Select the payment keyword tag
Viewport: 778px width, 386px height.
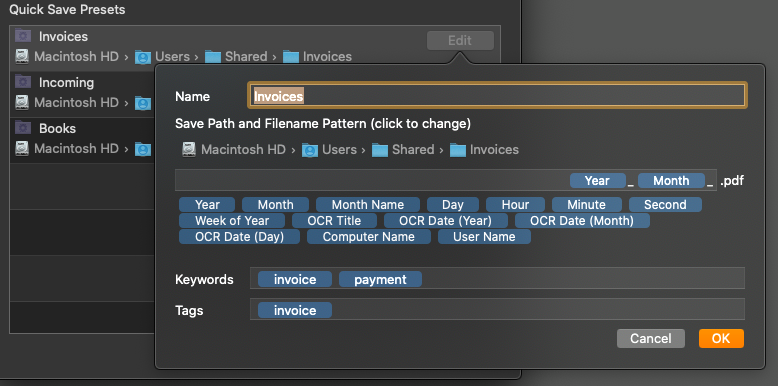380,279
